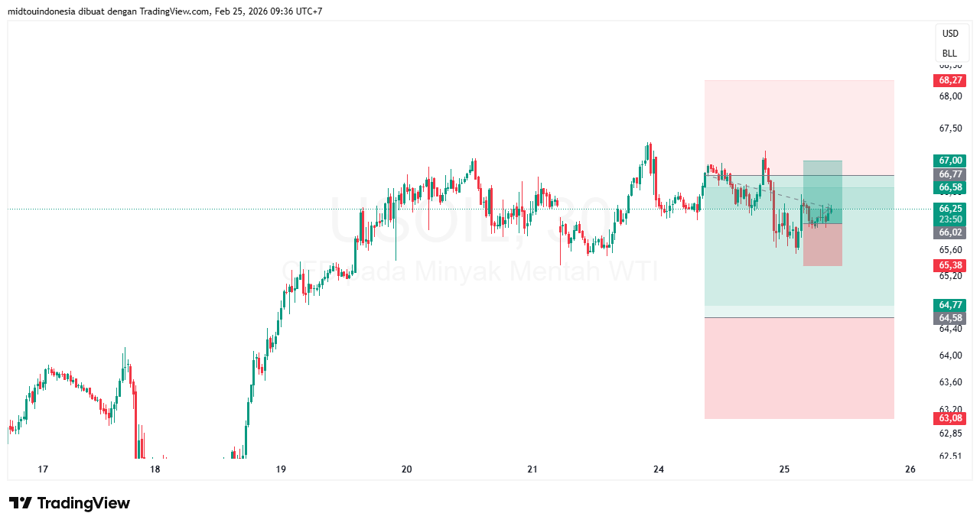Click the green 64,77 price label
Image resolution: width=980 pixels, height=526 pixels.
pos(950,305)
